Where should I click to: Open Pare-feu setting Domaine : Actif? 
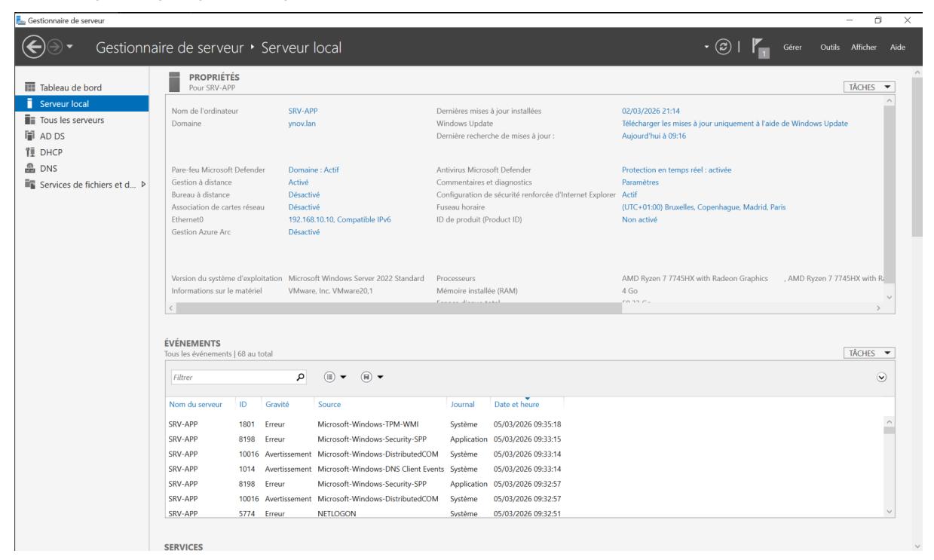coord(314,170)
